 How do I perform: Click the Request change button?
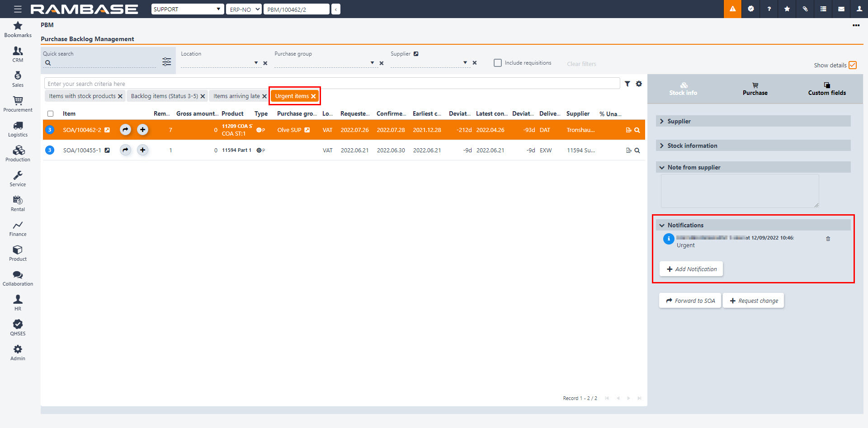753,301
